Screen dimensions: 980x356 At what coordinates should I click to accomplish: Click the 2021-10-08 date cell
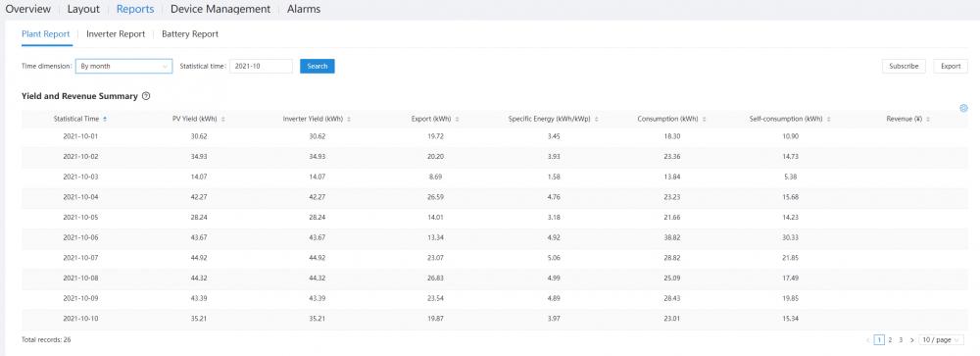pyautogui.click(x=80, y=278)
